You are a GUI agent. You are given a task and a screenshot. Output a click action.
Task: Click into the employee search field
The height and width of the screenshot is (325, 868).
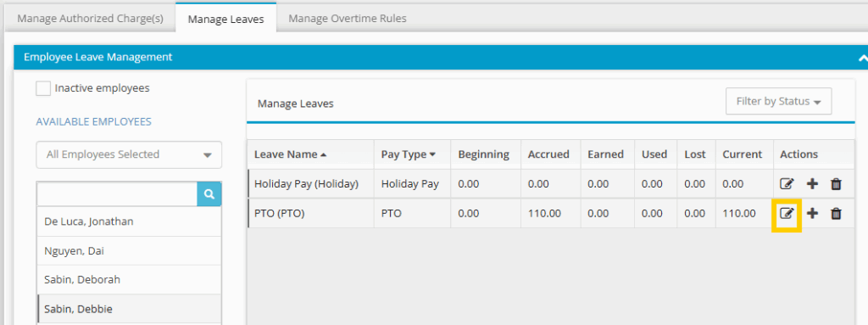coord(117,194)
